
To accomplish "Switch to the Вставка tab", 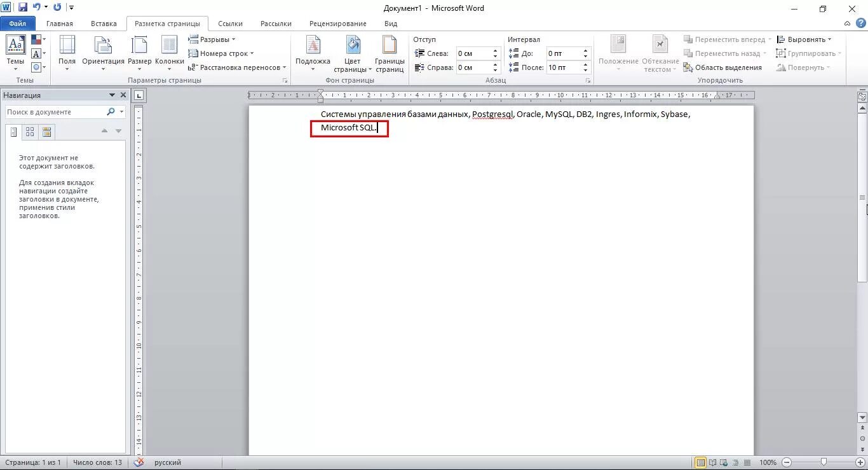I will [104, 24].
